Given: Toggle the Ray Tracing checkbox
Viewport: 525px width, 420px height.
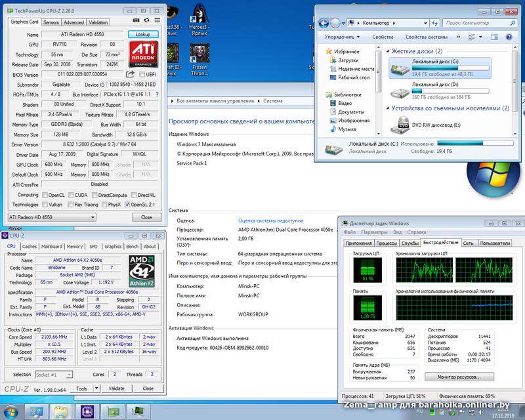Looking at the screenshot, I should (x=71, y=204).
